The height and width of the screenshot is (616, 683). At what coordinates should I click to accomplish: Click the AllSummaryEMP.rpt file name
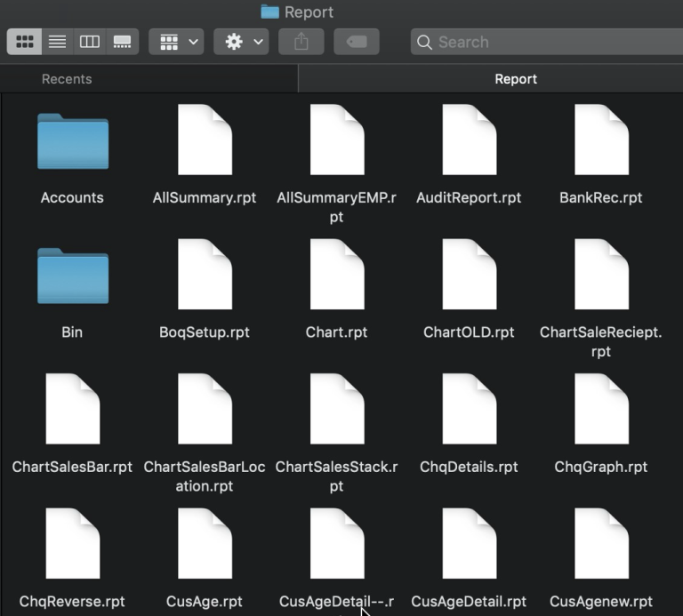coord(336,207)
